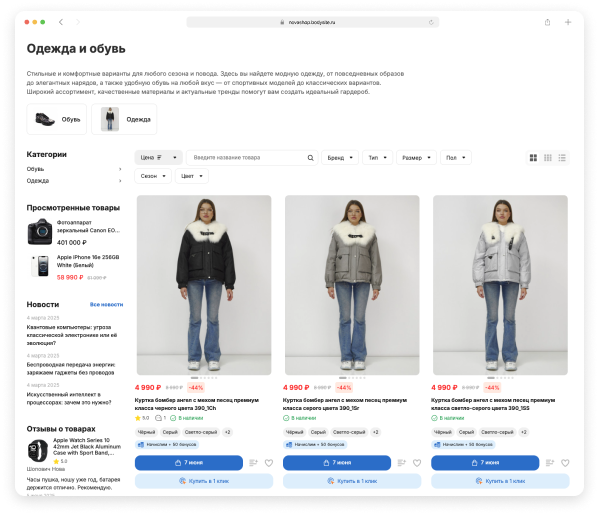Buy light-grey jacket with Купить в 1 клик
This screenshot has width=599, height=515.
tap(500, 481)
